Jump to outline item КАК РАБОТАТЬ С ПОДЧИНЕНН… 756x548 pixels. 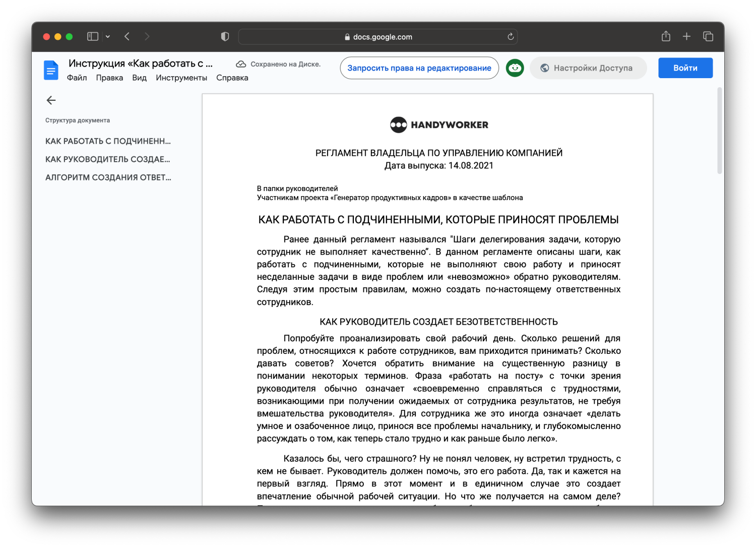[x=108, y=141]
